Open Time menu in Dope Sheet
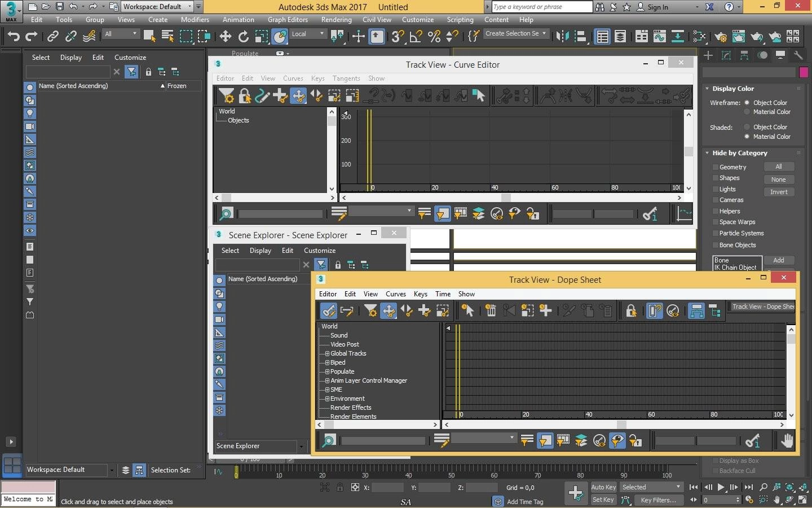The width and height of the screenshot is (812, 508). [x=443, y=294]
